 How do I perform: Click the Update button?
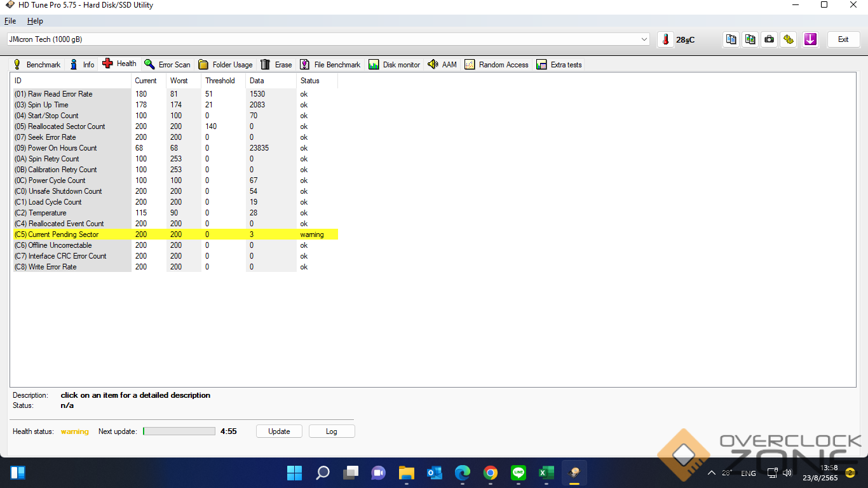tap(279, 431)
